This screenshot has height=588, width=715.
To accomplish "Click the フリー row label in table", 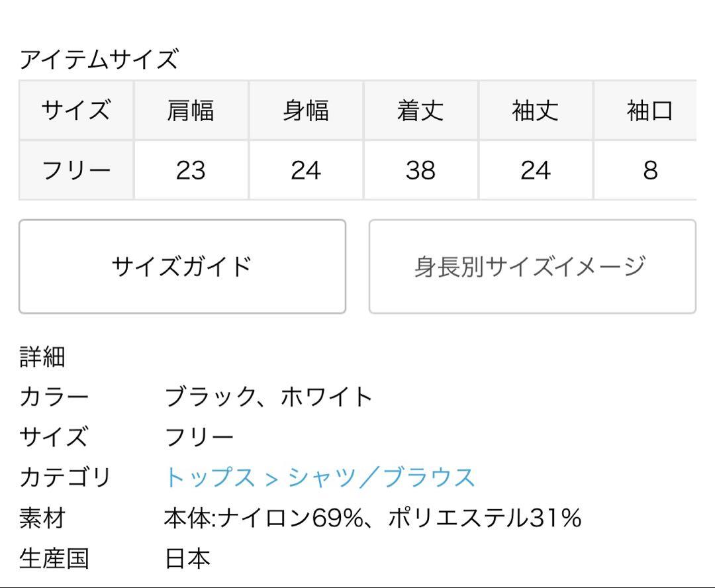I will [76, 170].
